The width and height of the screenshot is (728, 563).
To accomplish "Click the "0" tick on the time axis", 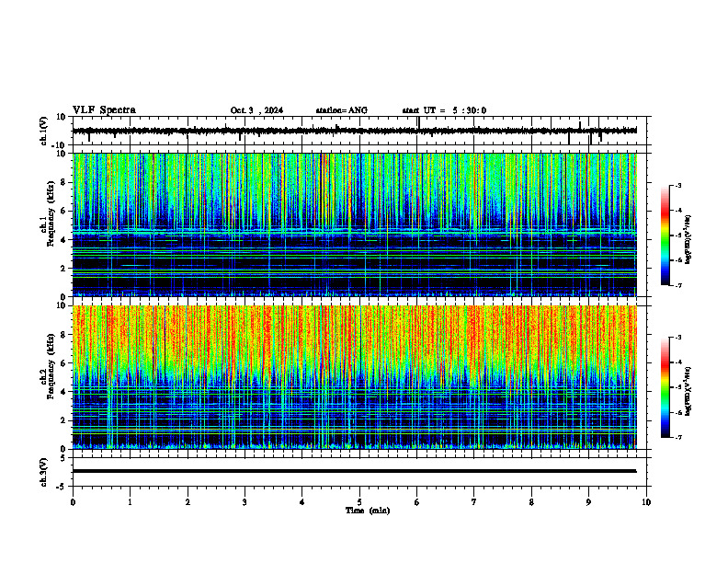I will [x=73, y=502].
